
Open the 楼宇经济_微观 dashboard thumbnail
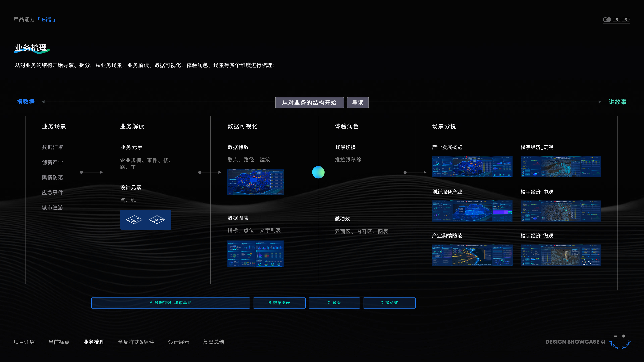(x=560, y=255)
